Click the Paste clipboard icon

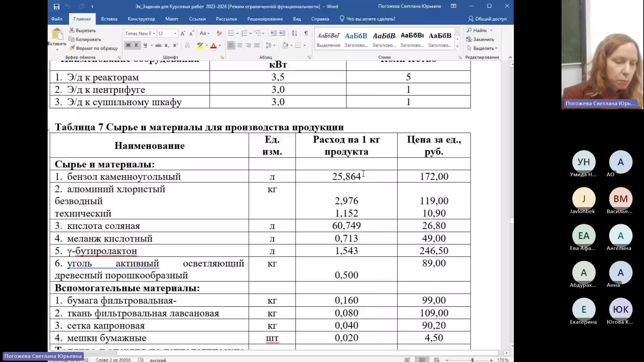coord(57,35)
